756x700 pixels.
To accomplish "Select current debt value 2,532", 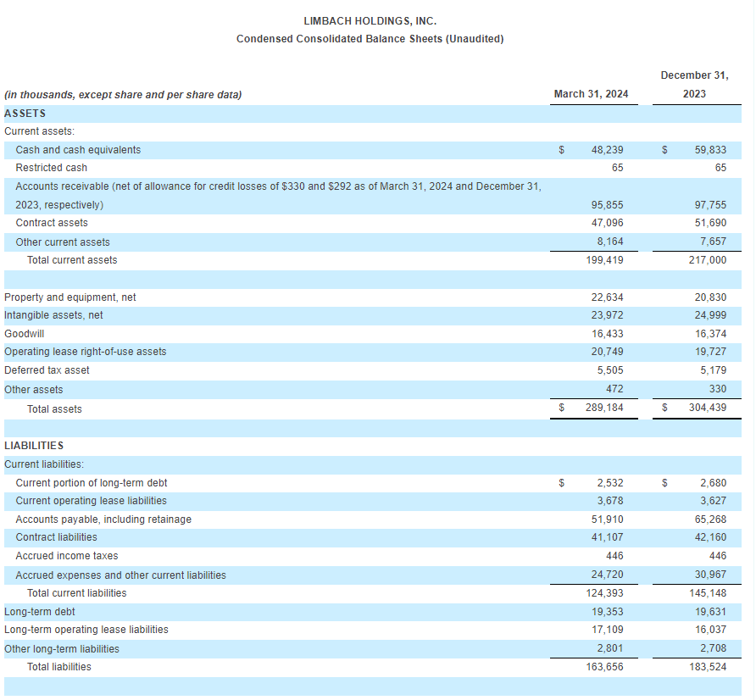I will tap(610, 483).
